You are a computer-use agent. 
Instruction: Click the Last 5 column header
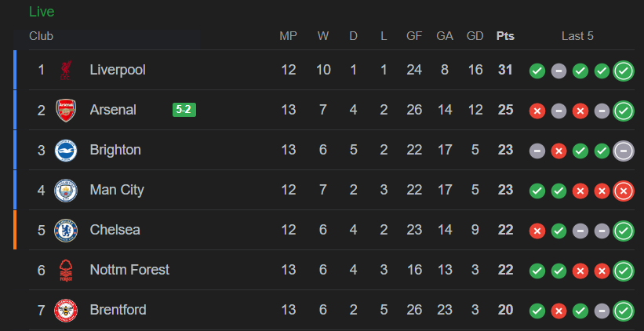pos(577,36)
